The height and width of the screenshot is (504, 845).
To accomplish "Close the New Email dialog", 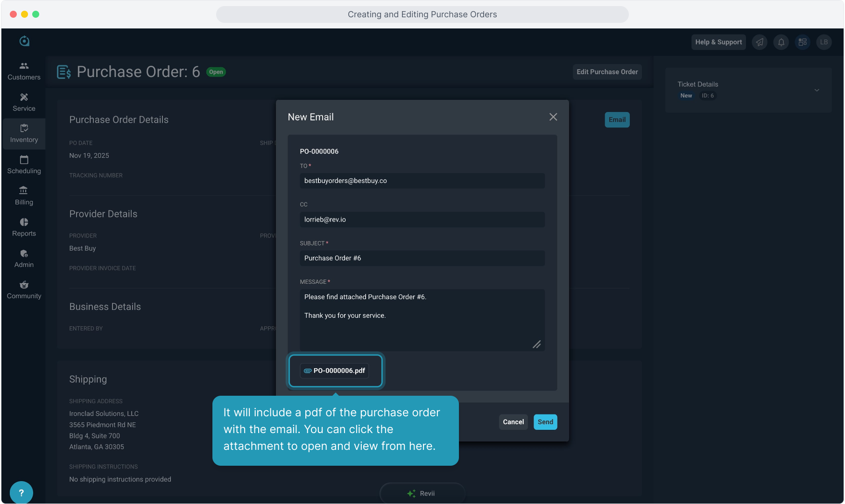I will pyautogui.click(x=553, y=117).
